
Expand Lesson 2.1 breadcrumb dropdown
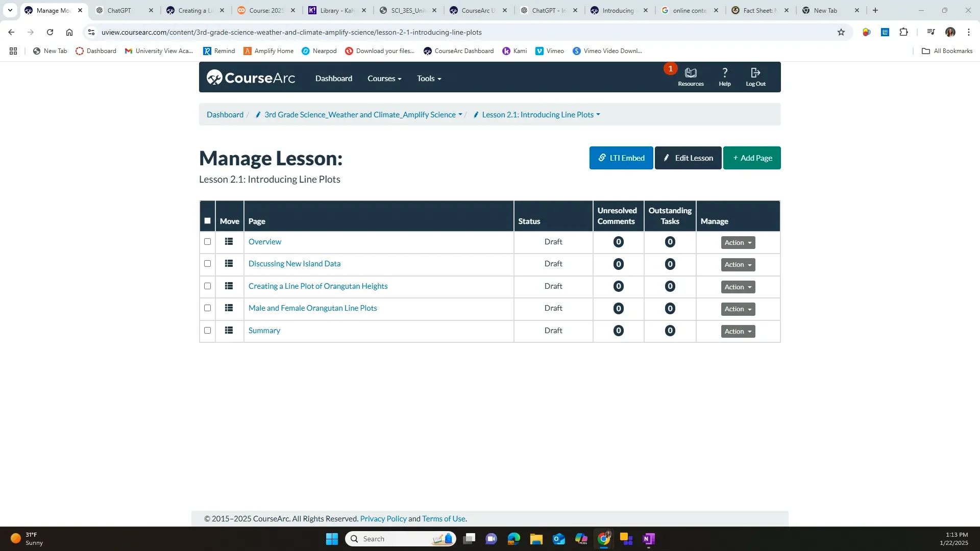[598, 115]
